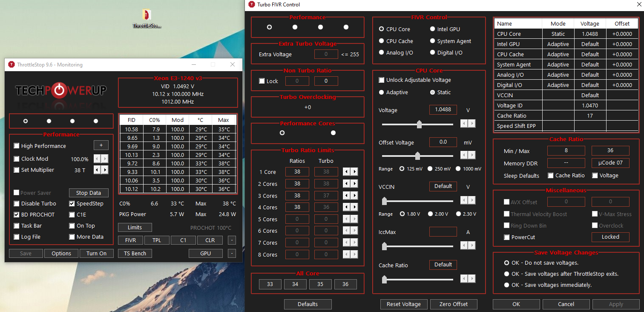Image resolution: width=644 pixels, height=312 pixels.
Task: Raise Set Multiplier using its right arrow
Action: coord(104,170)
